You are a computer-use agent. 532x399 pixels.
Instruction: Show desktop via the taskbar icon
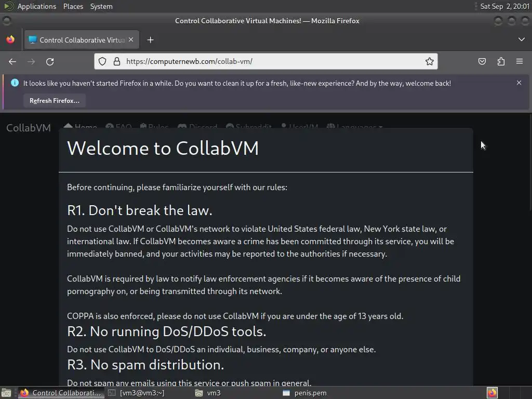point(6,393)
